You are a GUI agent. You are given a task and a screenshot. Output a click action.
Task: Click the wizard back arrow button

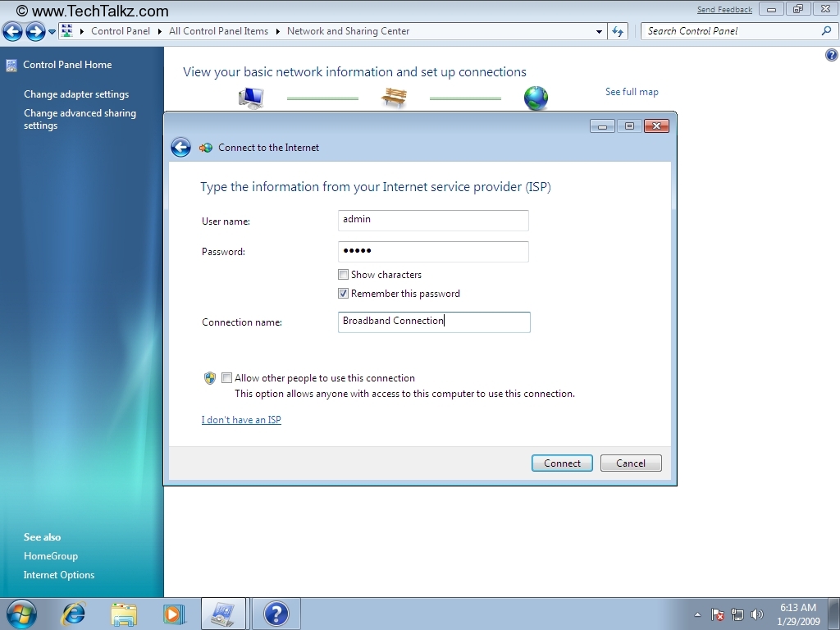(x=180, y=148)
